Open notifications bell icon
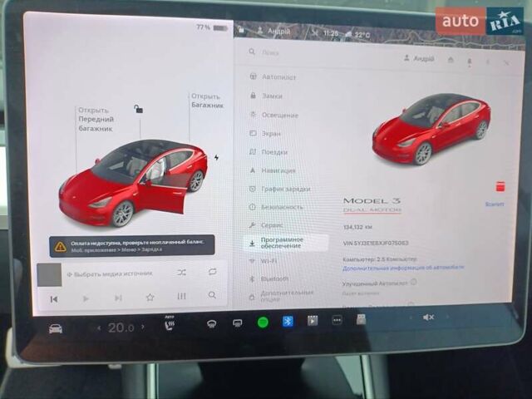 coord(470,62)
